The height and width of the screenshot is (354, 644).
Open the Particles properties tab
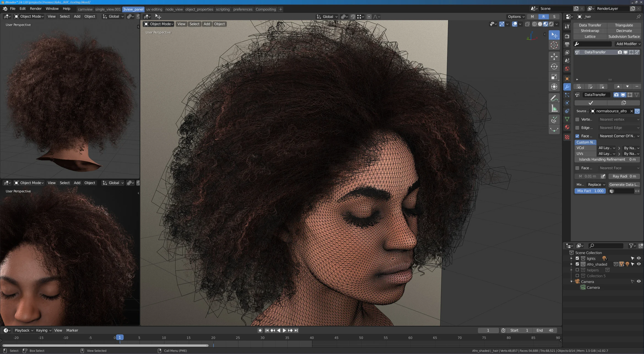[x=567, y=95]
